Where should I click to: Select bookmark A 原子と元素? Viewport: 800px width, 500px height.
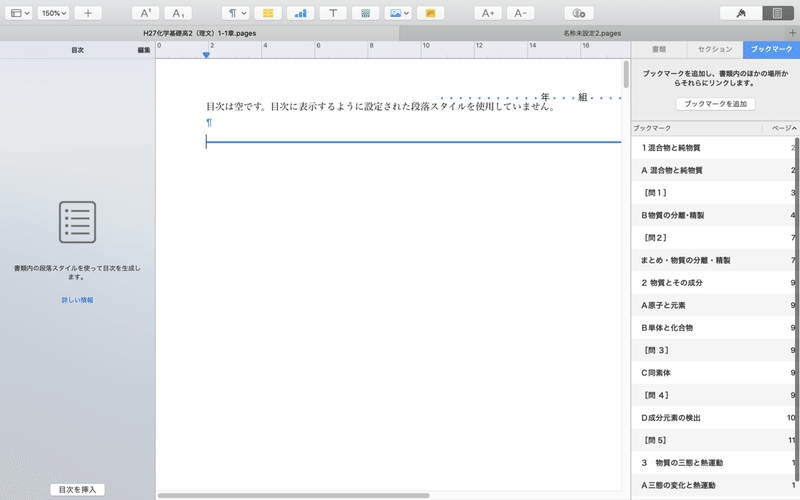715,305
